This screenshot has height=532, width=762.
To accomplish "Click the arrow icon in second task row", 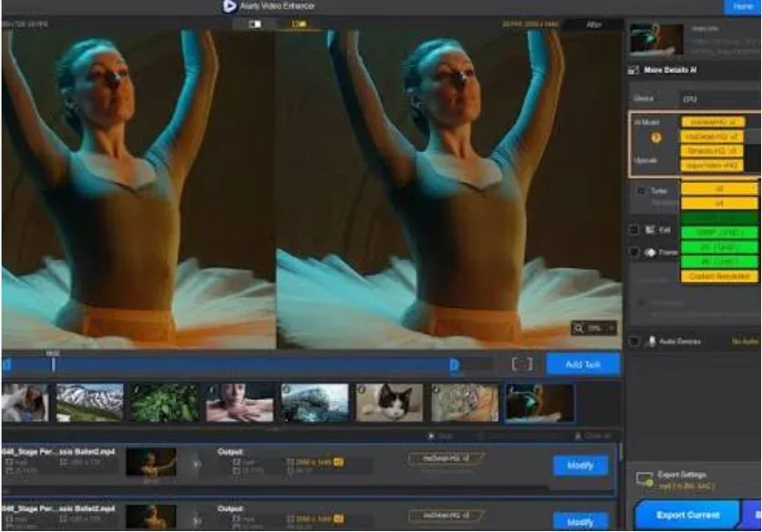I will point(196,519).
